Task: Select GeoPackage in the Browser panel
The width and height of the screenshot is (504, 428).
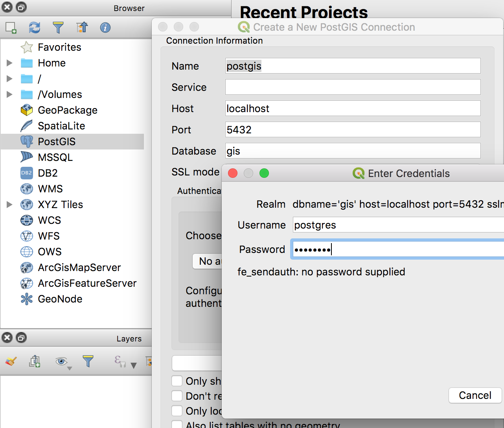Action: [67, 110]
